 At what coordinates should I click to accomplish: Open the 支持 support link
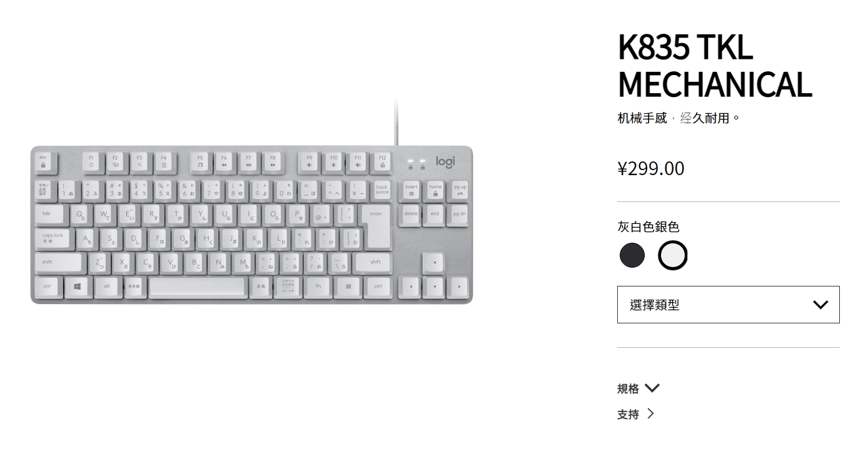click(628, 414)
